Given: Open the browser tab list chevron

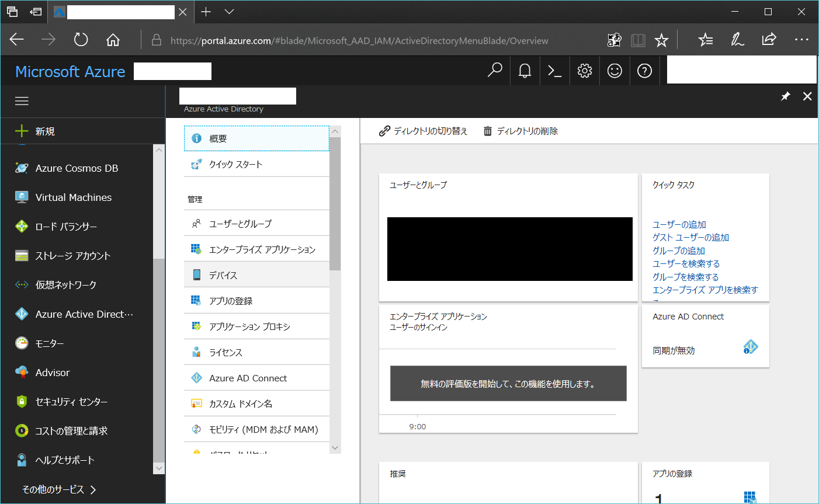Looking at the screenshot, I should [229, 12].
